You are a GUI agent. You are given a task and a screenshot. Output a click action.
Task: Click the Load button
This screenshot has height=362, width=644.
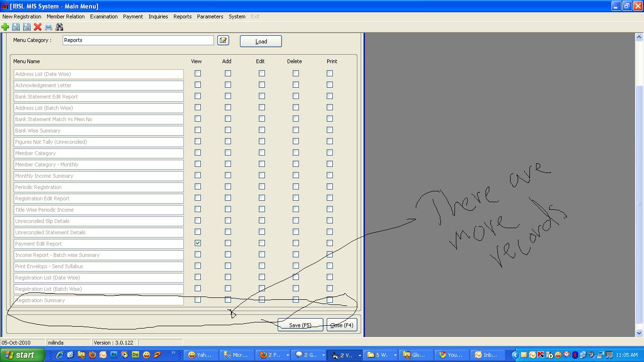coord(261,41)
